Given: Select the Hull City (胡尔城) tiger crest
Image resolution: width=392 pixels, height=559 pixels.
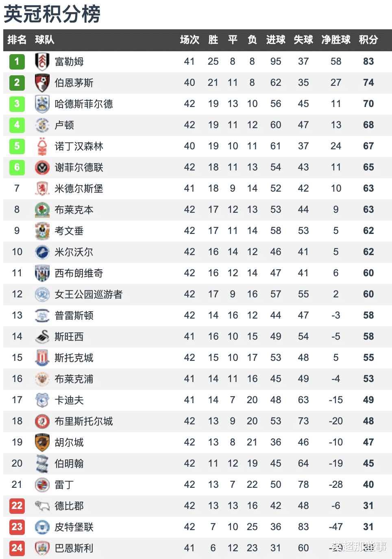Looking at the screenshot, I should click(42, 442).
